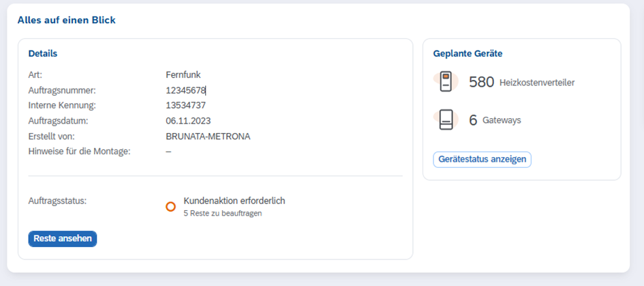Select the Fernfunk type value
The image size is (644, 286).
point(183,74)
